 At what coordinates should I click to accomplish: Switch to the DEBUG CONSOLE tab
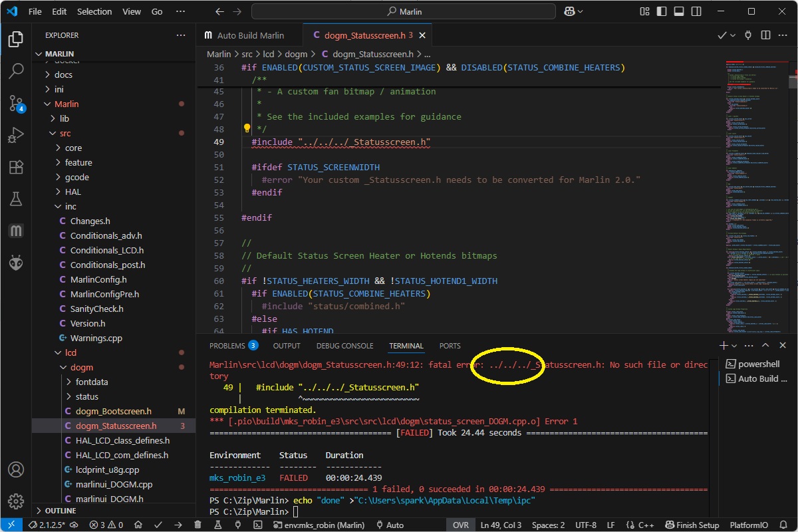(x=344, y=346)
